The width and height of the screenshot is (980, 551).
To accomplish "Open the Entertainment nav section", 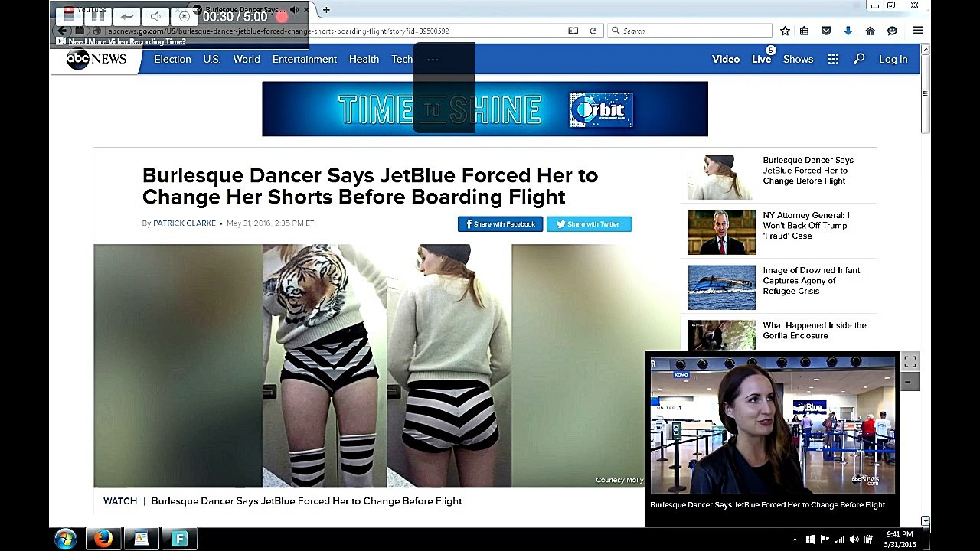I will click(305, 59).
